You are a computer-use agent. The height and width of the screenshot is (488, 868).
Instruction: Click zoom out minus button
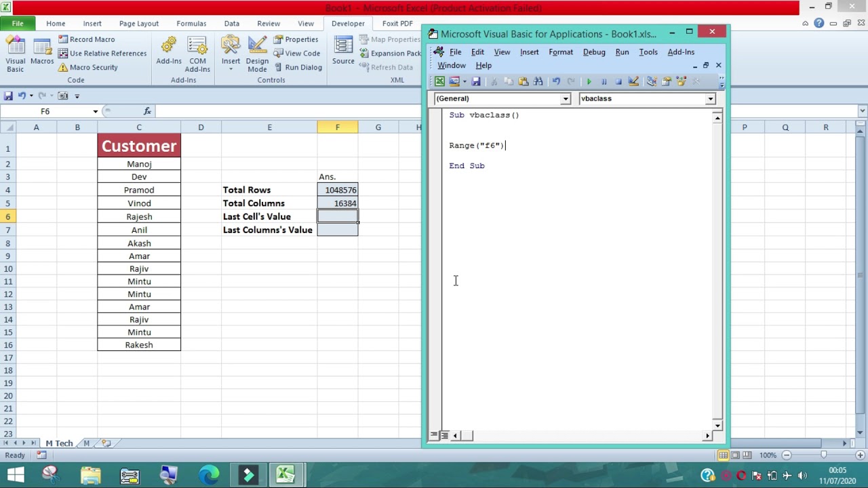click(787, 455)
